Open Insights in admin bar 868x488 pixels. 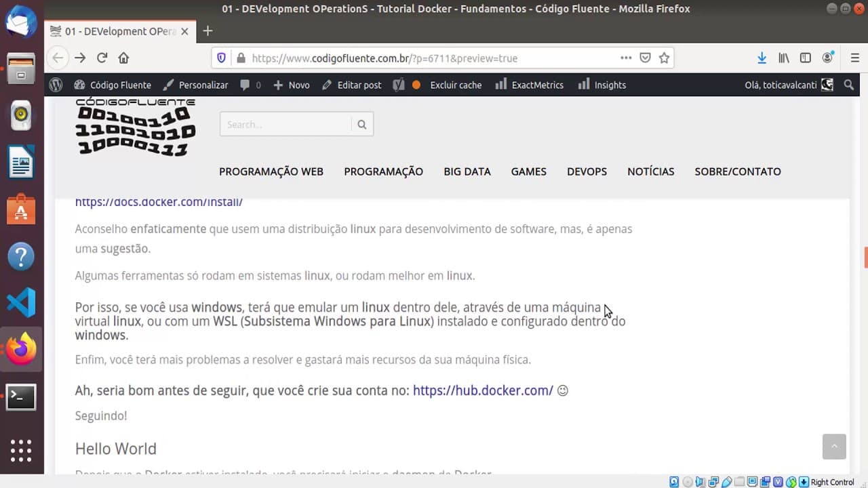pyautogui.click(x=602, y=85)
